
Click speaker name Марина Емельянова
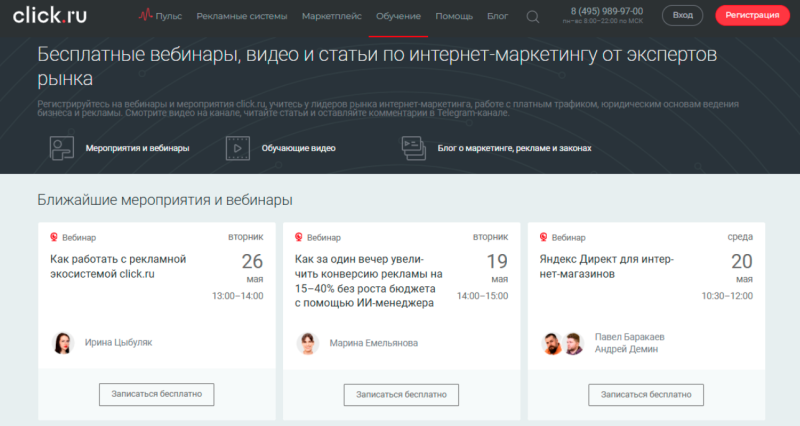373,343
